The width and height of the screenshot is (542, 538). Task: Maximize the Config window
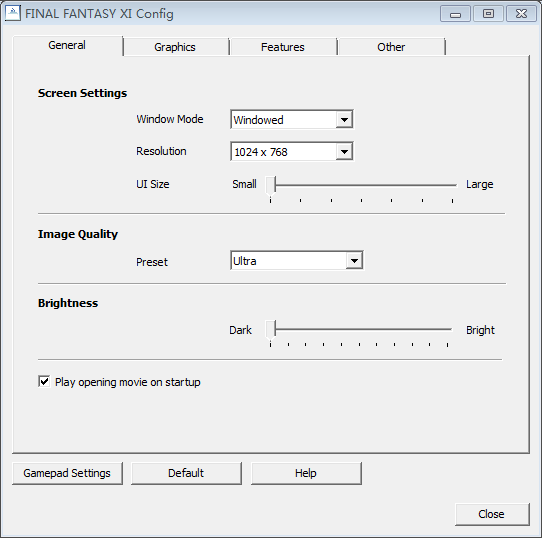(x=488, y=14)
